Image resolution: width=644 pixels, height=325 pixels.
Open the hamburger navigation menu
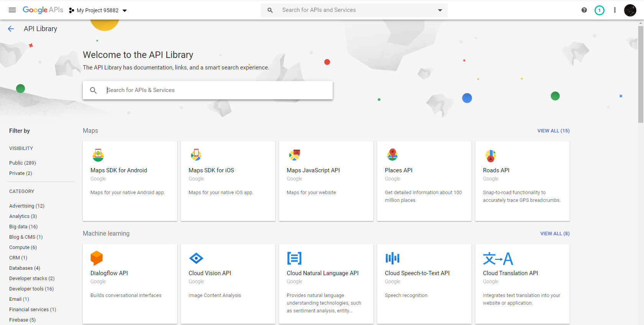coord(12,10)
